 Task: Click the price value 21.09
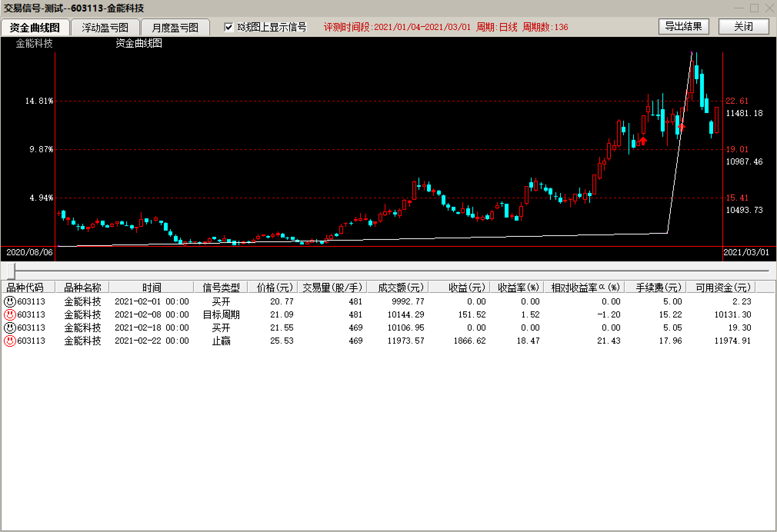[x=282, y=314]
